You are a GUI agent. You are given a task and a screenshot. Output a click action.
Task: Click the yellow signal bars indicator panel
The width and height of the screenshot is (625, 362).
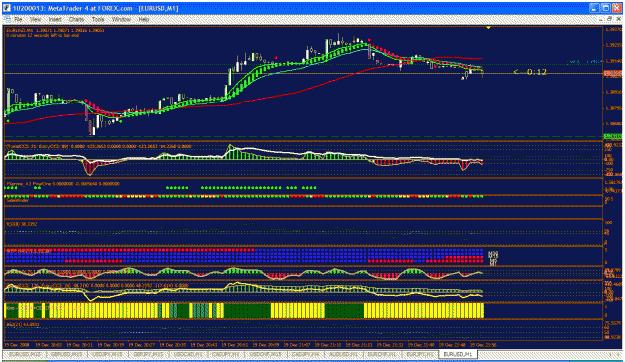click(x=244, y=311)
